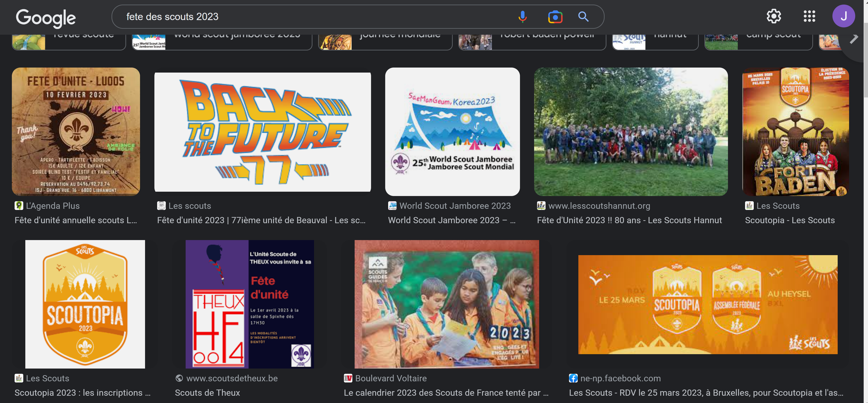Open the 25th World Scout Jamboree logo image
The height and width of the screenshot is (403, 868).
(452, 131)
